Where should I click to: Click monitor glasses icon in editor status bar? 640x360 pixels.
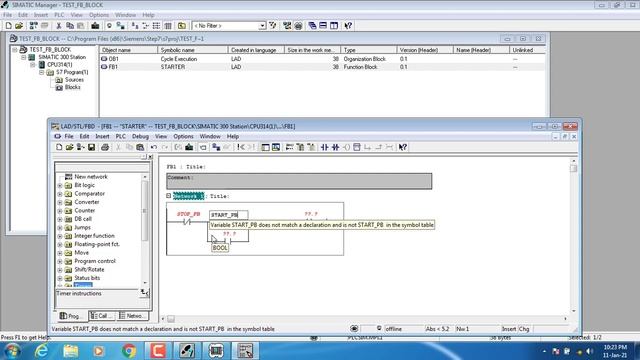[354, 329]
